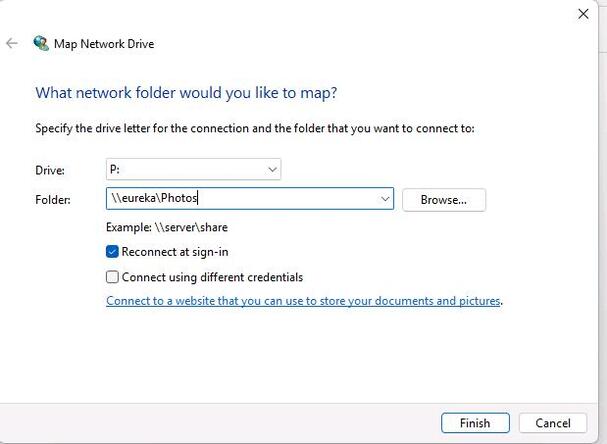Click the Browse... button

tap(444, 200)
